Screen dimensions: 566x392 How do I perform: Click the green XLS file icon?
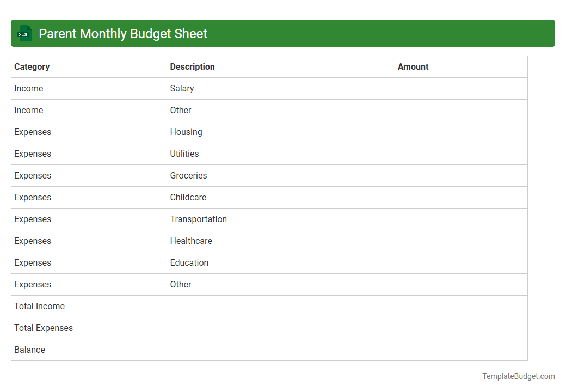click(x=24, y=33)
